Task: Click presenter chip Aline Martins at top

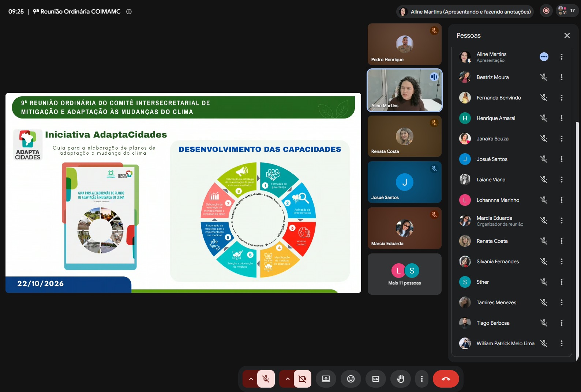Action: pyautogui.click(x=465, y=12)
